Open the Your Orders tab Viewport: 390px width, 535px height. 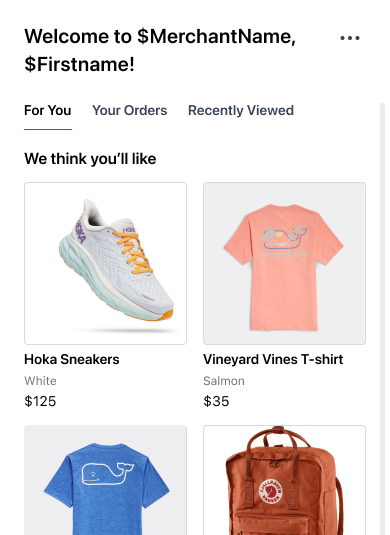(x=130, y=111)
